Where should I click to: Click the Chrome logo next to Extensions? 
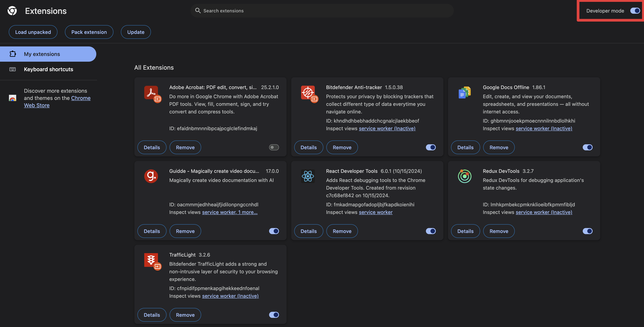(x=12, y=11)
